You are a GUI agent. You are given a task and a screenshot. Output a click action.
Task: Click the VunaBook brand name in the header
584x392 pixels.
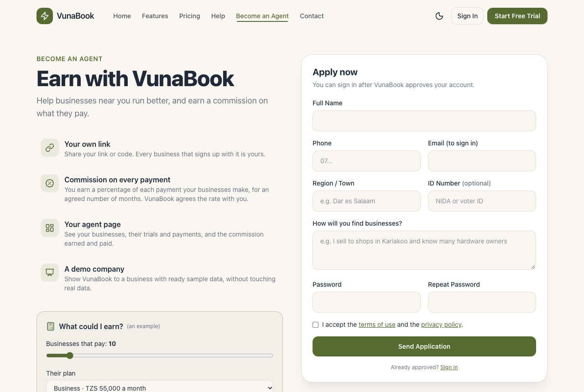click(76, 16)
